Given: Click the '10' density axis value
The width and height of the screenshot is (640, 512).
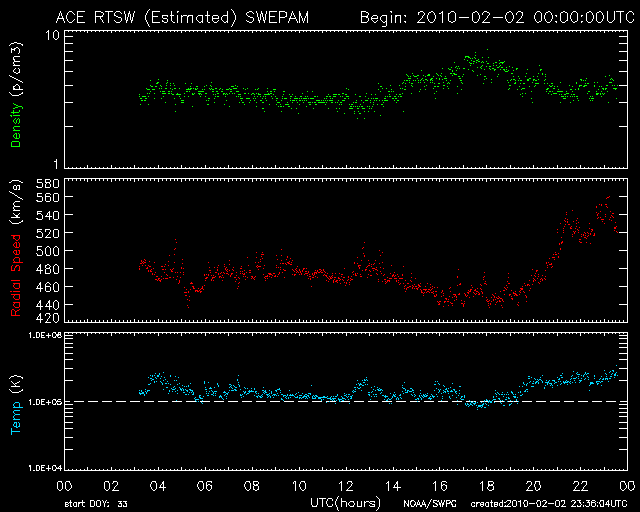Looking at the screenshot, I should [53, 36].
